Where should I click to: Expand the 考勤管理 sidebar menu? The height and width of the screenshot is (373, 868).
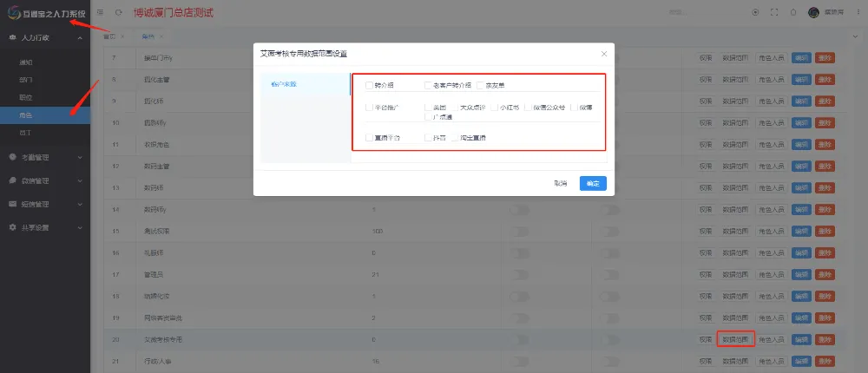pyautogui.click(x=44, y=157)
